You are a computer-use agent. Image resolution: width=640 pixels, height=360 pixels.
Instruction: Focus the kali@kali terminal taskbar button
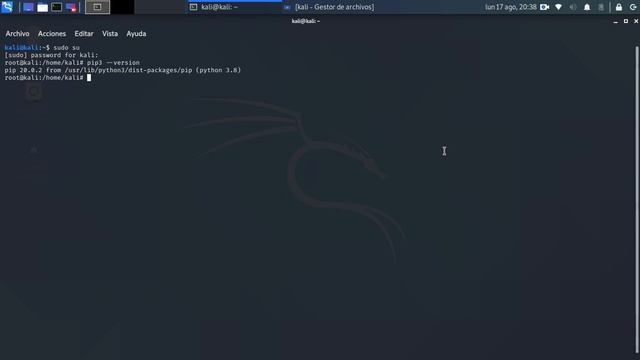point(235,7)
